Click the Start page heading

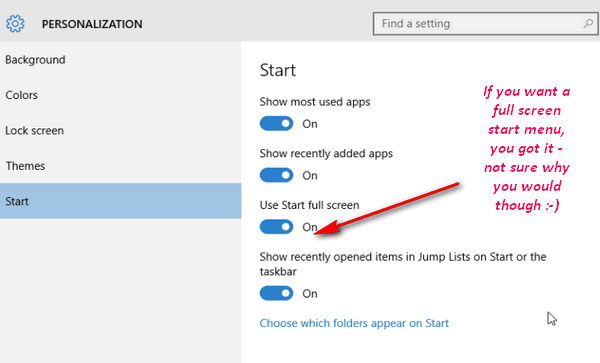[x=278, y=70]
